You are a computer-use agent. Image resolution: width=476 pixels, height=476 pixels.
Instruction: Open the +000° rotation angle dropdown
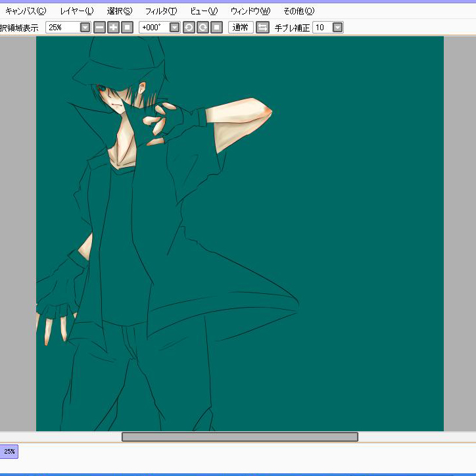pos(174,28)
